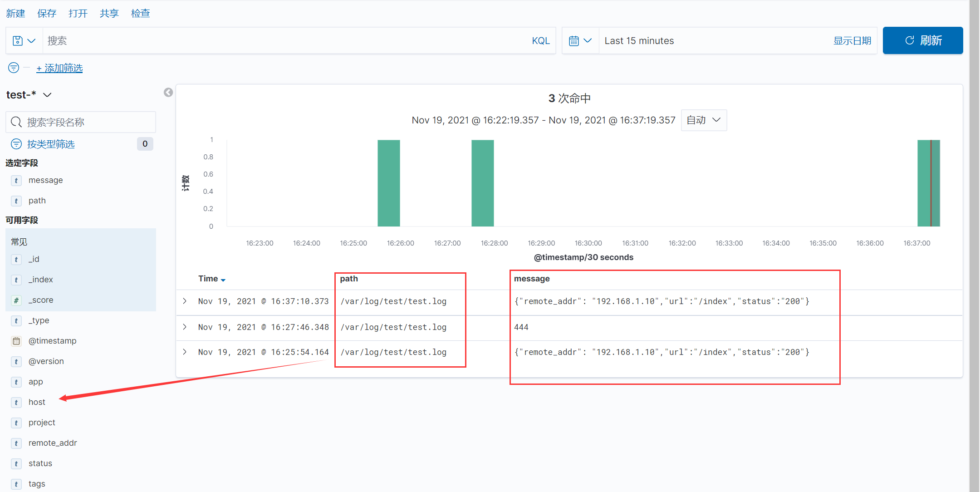Select the @timestamp field in sidebar
Viewport: 980px width, 492px height.
click(x=53, y=341)
